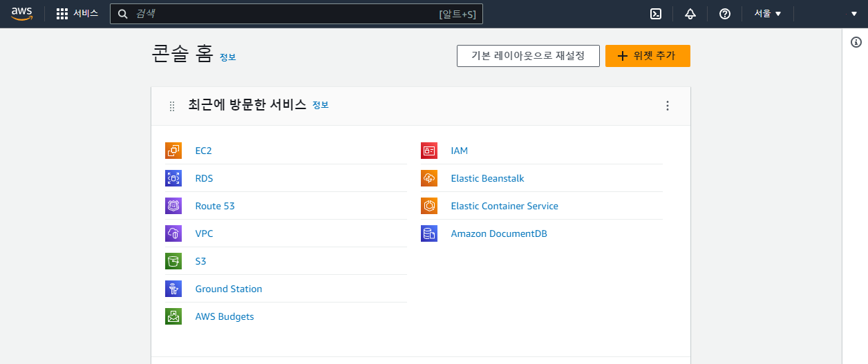Screen dimensions: 868x364
Task: Open the Ground Station link
Action: pos(229,289)
